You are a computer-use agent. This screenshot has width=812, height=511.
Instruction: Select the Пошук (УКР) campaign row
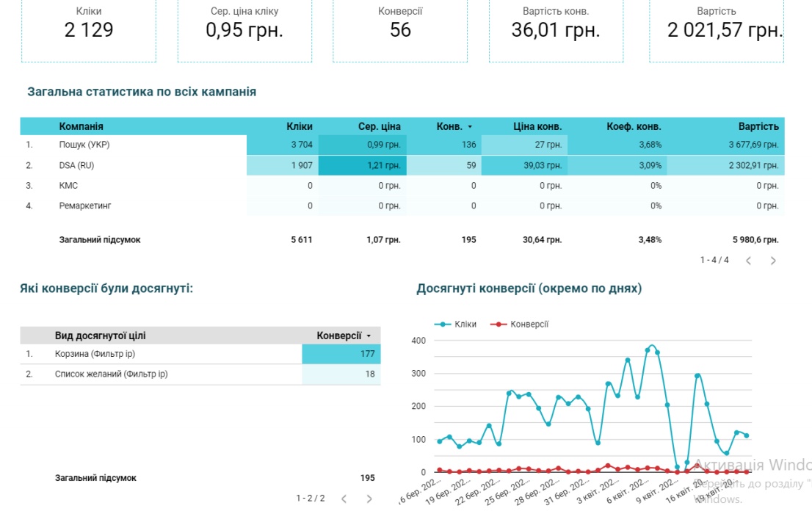84,145
